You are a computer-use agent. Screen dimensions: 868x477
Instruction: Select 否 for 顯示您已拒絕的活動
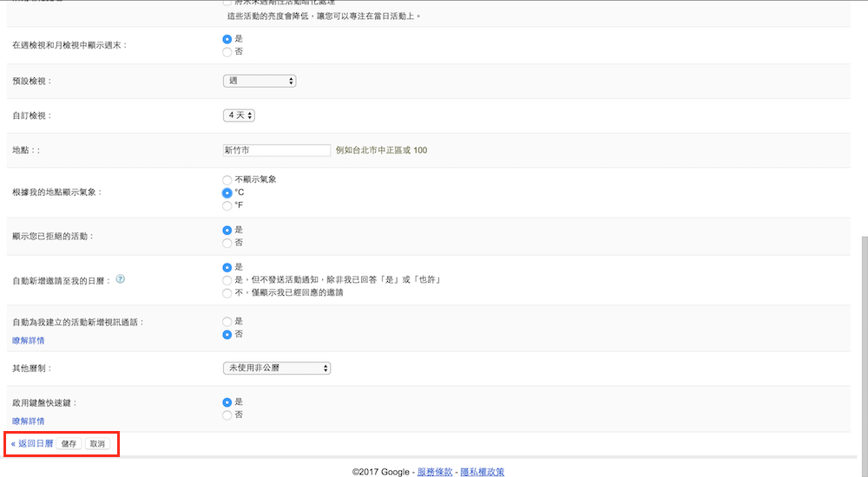[227, 243]
